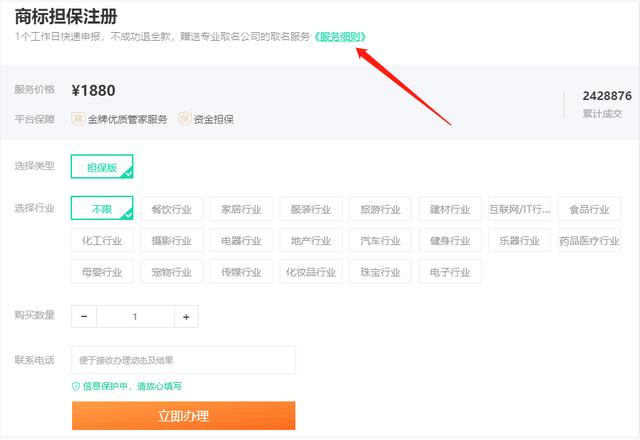Choose 食品行业 industry
Screen dimensions: 640x440
pyautogui.click(x=589, y=209)
